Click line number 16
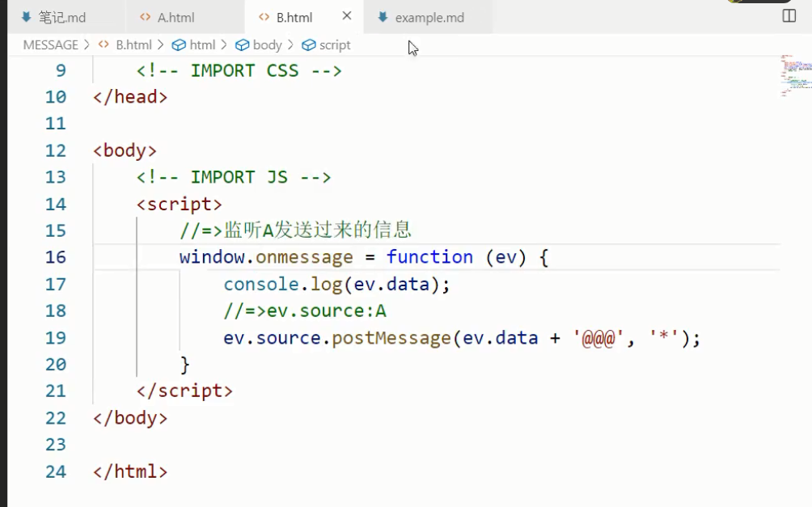Screen dimensions: 812x507 click(56, 257)
